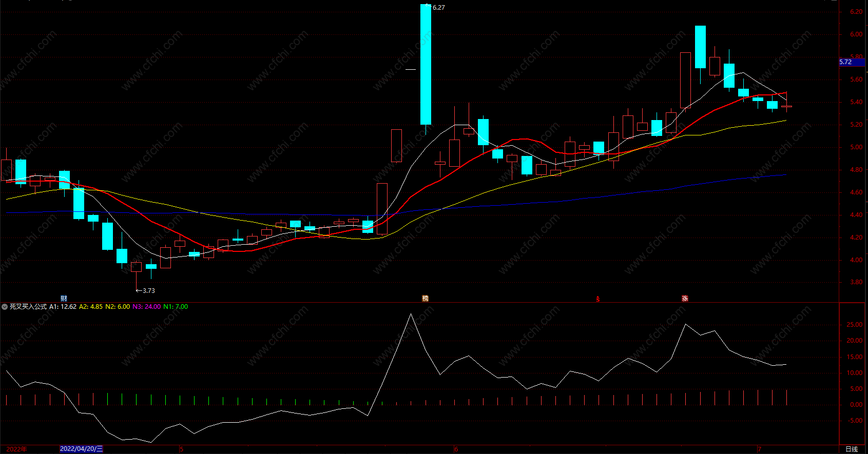Click the 3.73 low price label

click(x=148, y=291)
